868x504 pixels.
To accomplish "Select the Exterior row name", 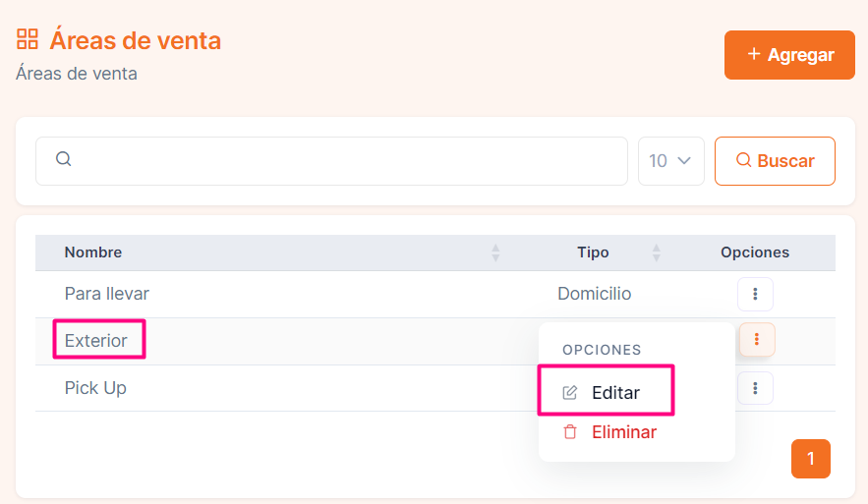I will click(96, 341).
